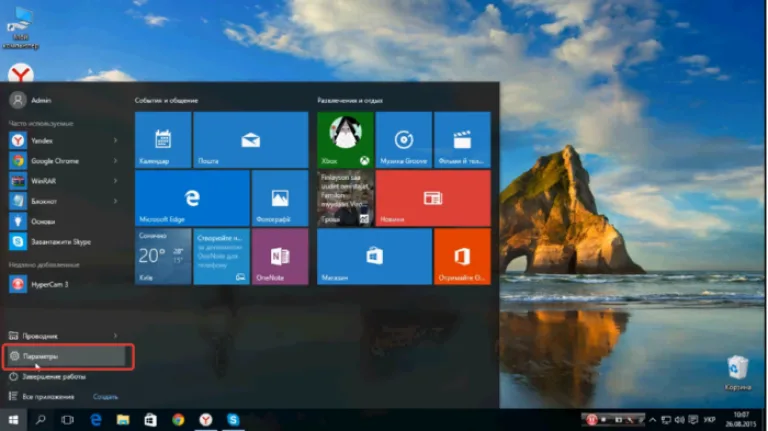Open the Store (Магазин) tile

coord(375,257)
